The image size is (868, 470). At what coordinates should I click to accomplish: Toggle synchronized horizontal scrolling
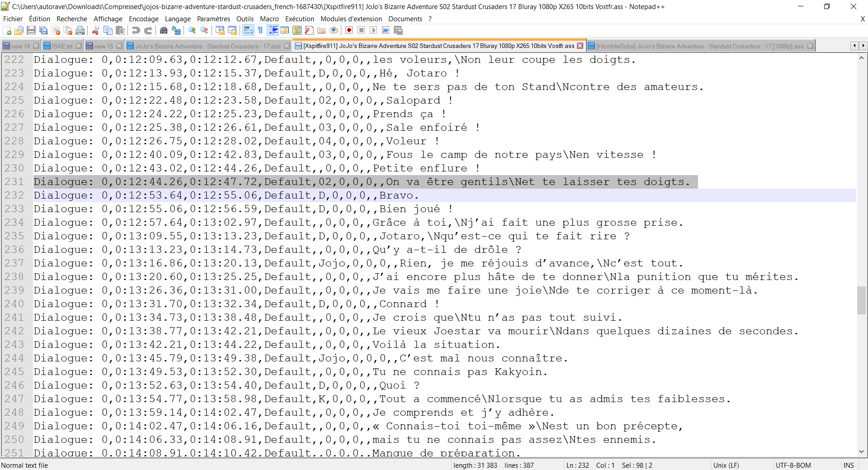[x=232, y=30]
